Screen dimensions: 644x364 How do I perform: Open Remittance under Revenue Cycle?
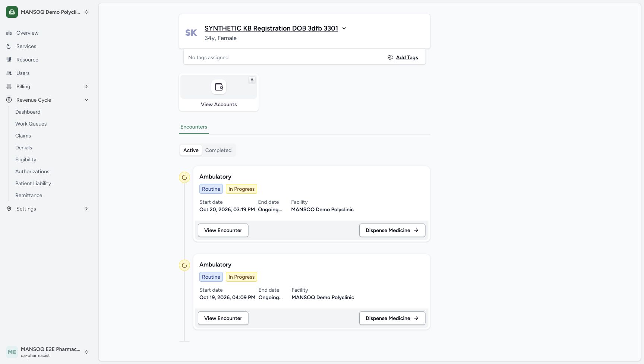29,195
